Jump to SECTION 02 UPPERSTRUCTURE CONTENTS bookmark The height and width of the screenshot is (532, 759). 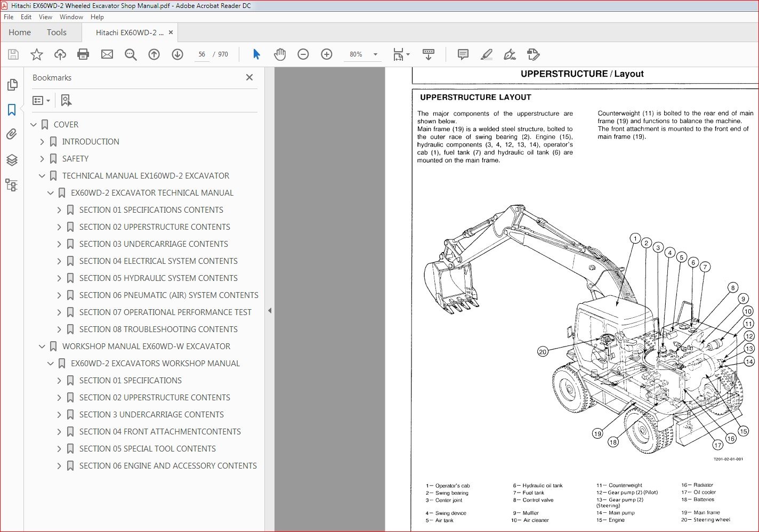(155, 227)
